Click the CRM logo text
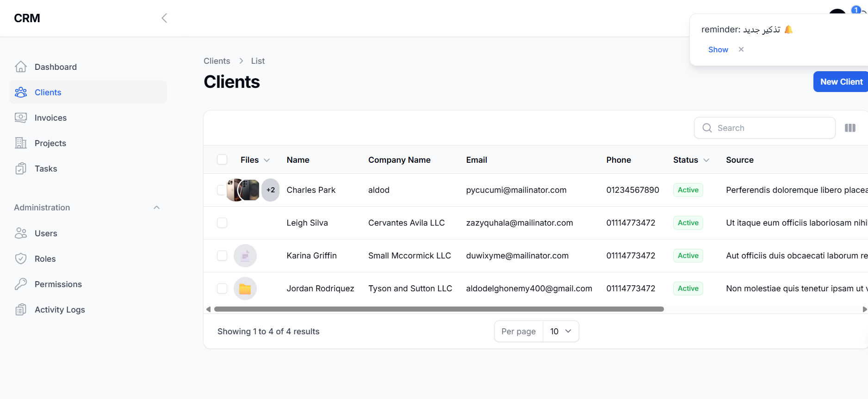 point(27,18)
